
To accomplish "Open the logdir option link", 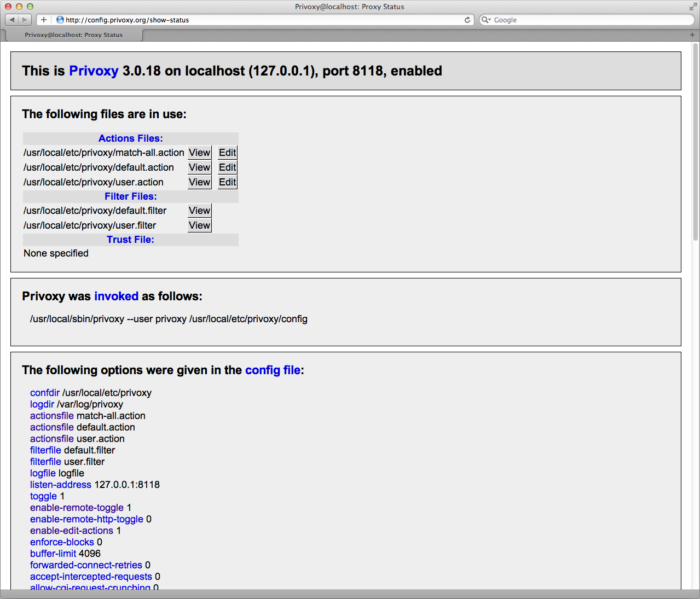I will (42, 404).
